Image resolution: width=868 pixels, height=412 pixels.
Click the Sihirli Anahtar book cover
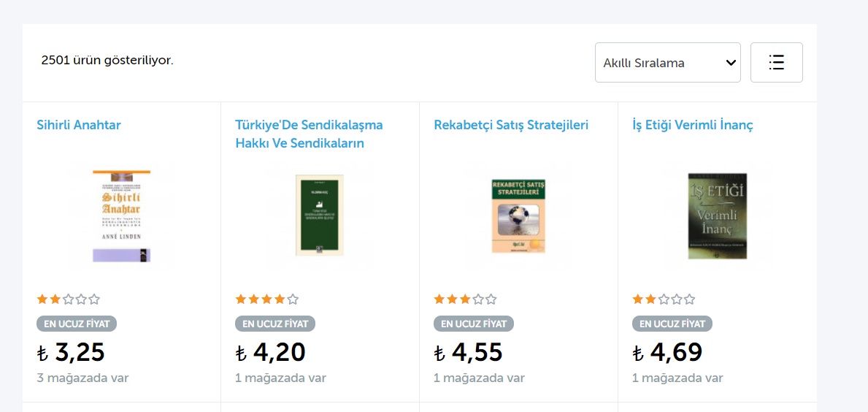121,215
